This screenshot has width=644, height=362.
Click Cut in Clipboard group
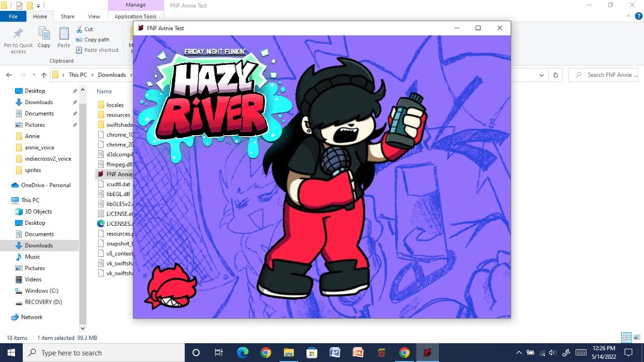pyautogui.click(x=85, y=29)
